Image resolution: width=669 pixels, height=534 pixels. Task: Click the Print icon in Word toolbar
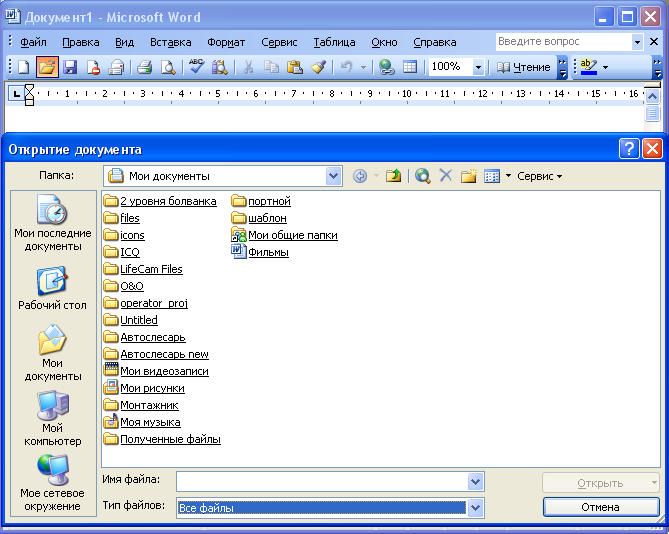click(x=145, y=67)
